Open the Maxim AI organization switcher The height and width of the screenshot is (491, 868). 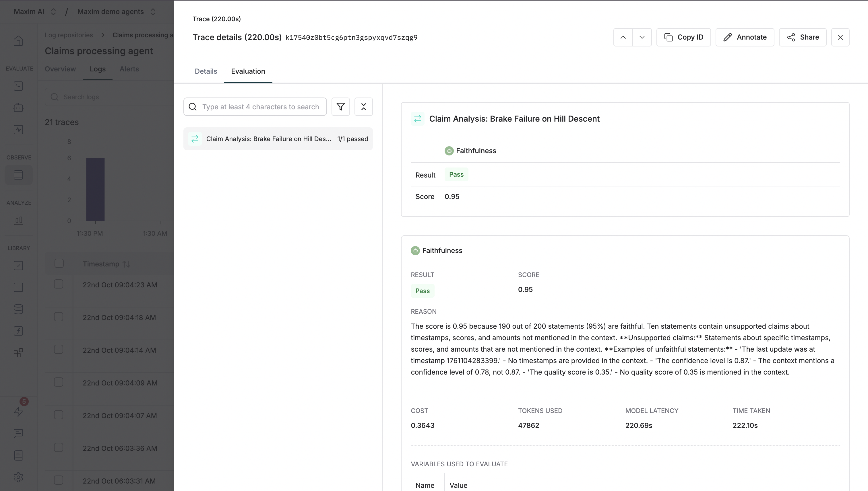point(54,11)
